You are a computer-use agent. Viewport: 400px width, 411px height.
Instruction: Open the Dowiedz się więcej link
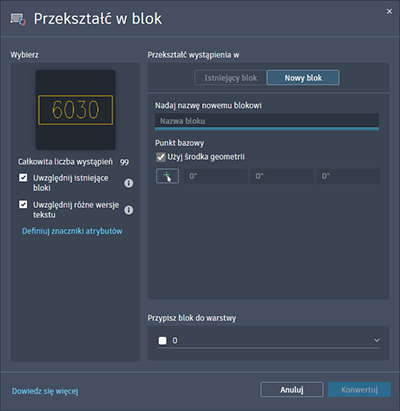pos(45,391)
